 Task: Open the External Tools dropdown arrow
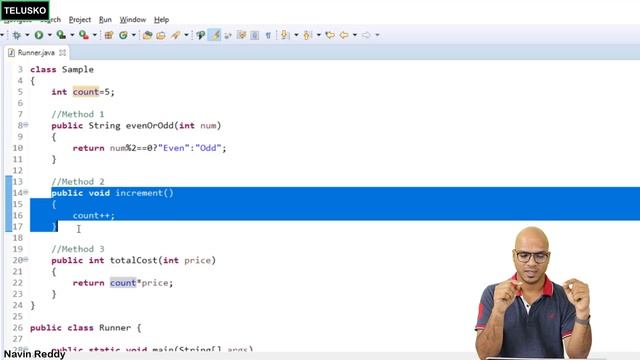95,35
